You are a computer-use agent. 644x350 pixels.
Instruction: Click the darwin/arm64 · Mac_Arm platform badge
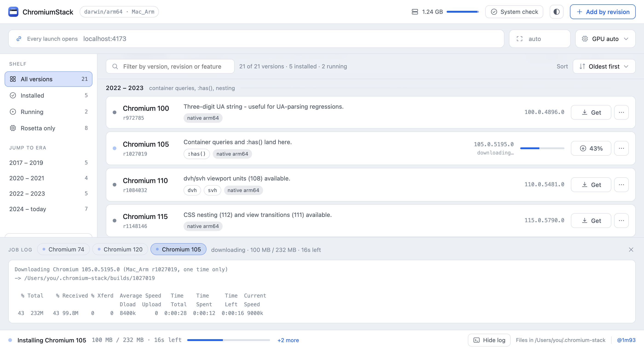(x=119, y=12)
